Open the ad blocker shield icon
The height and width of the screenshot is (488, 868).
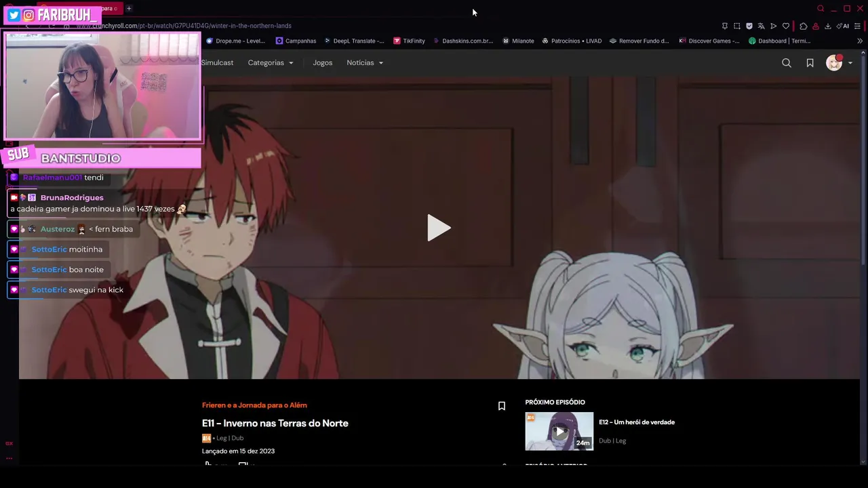pyautogui.click(x=749, y=26)
